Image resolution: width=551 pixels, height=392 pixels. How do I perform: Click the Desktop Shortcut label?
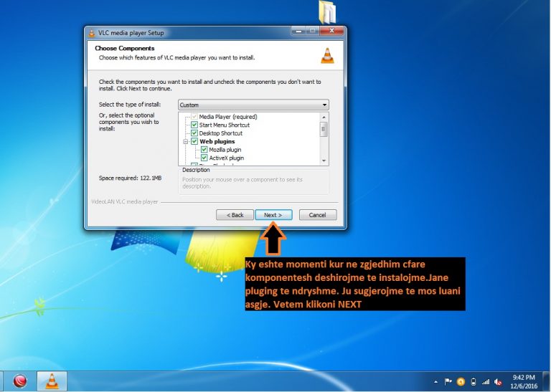click(x=221, y=133)
